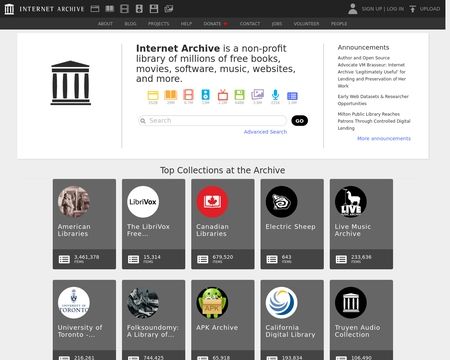Select the green Software floppy media icon
Screen dimensions: 450x360
[239, 95]
